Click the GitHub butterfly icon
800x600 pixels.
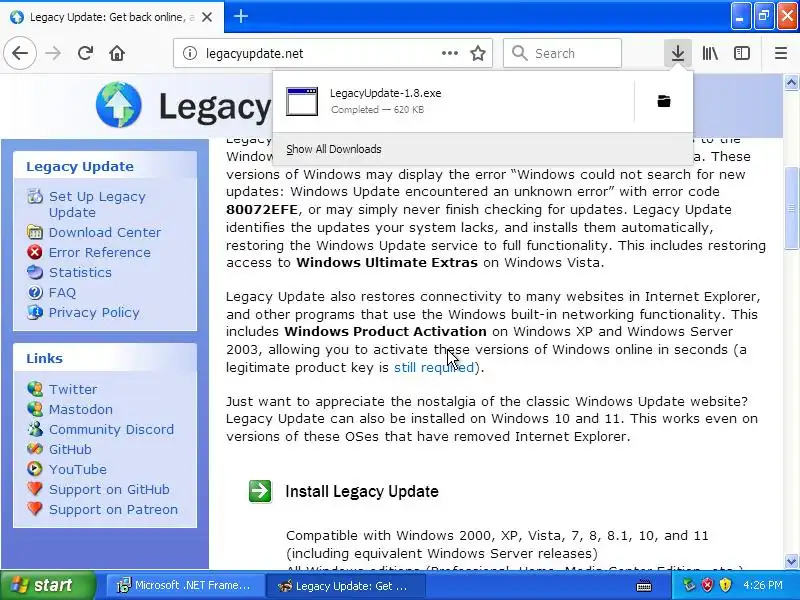point(35,449)
